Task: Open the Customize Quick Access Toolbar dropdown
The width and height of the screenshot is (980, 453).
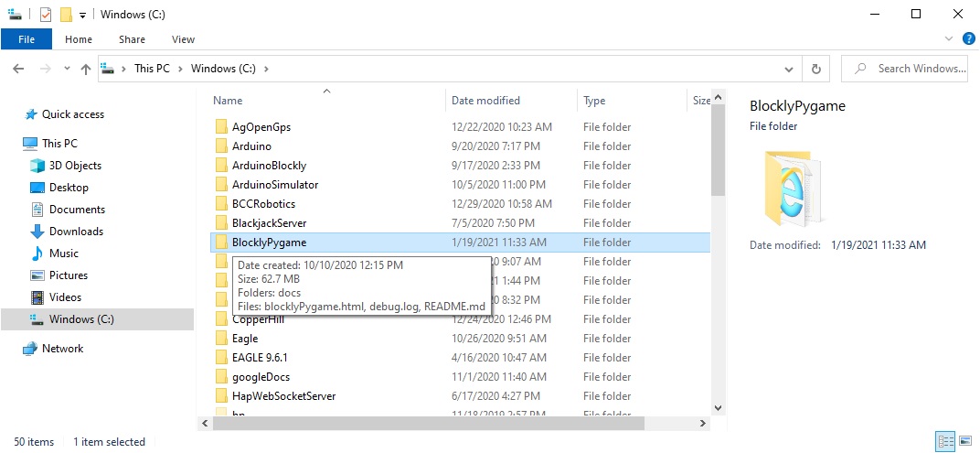Action: [82, 15]
